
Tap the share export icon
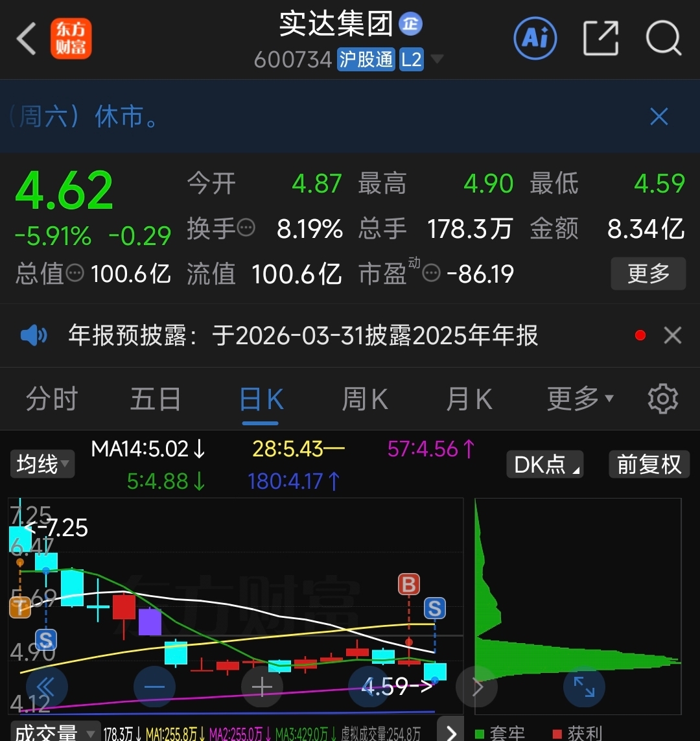[x=601, y=38]
